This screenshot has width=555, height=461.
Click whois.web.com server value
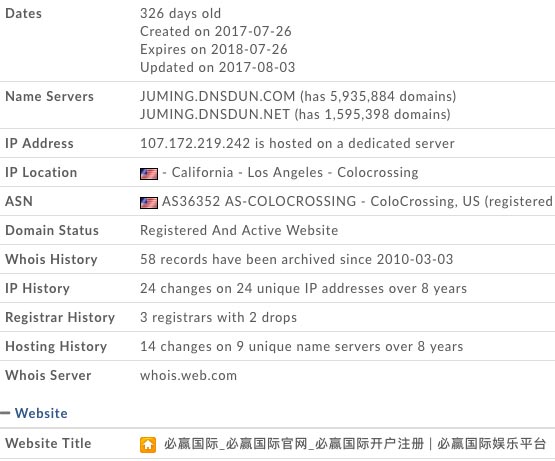(188, 375)
